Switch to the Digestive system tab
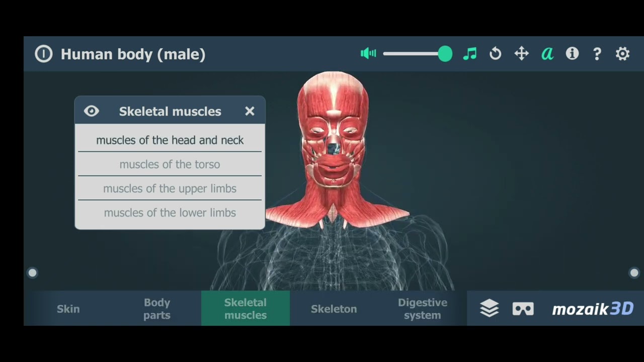This screenshot has width=644, height=362. 422,309
